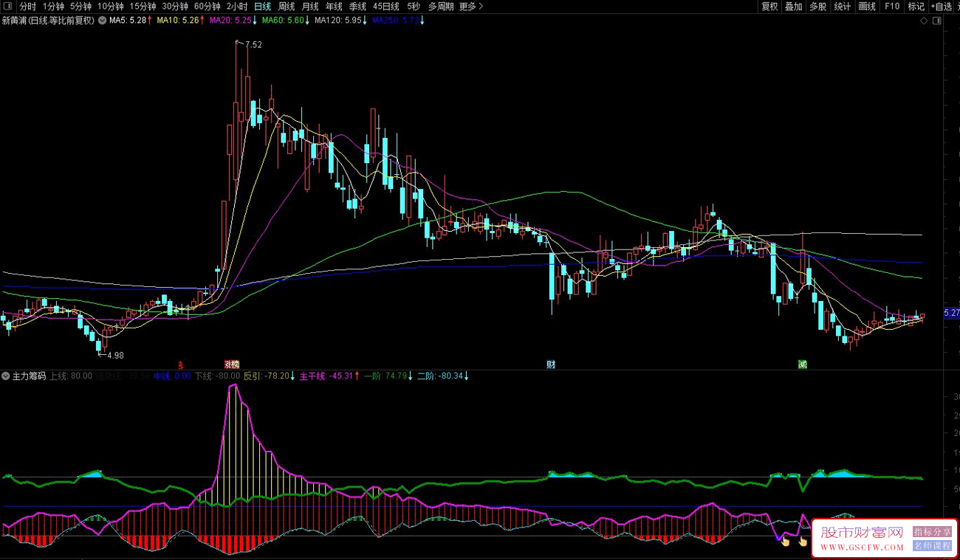Switch to the 5分钟 period tab

[81, 6]
